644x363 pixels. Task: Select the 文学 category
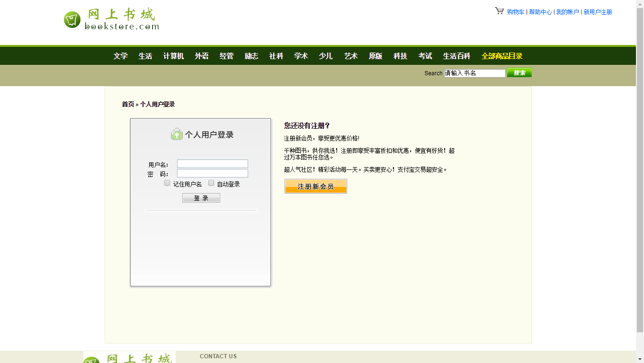pyautogui.click(x=120, y=56)
